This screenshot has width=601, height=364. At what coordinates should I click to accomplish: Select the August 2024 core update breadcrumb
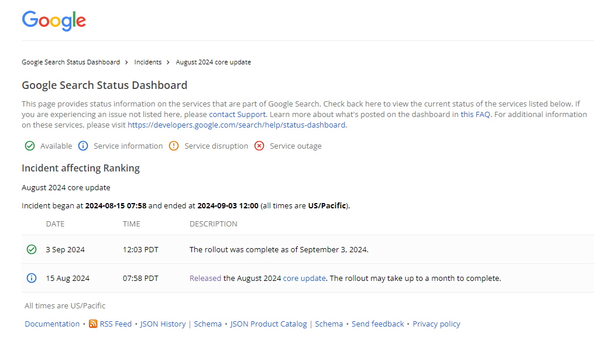pyautogui.click(x=214, y=62)
